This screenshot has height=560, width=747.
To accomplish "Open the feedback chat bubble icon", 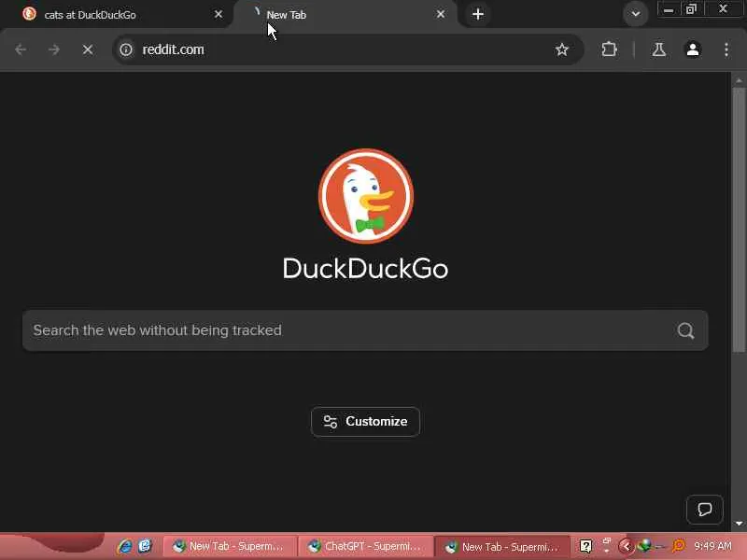I will click(705, 510).
